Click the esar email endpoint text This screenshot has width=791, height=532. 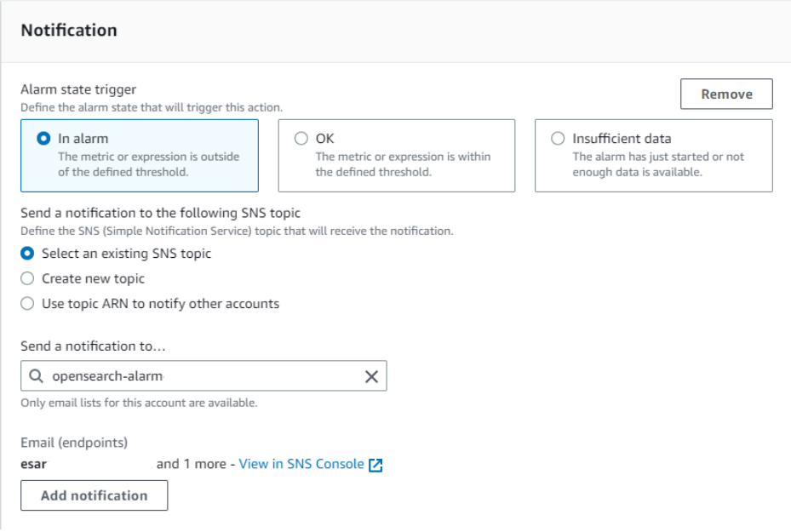tap(34, 464)
